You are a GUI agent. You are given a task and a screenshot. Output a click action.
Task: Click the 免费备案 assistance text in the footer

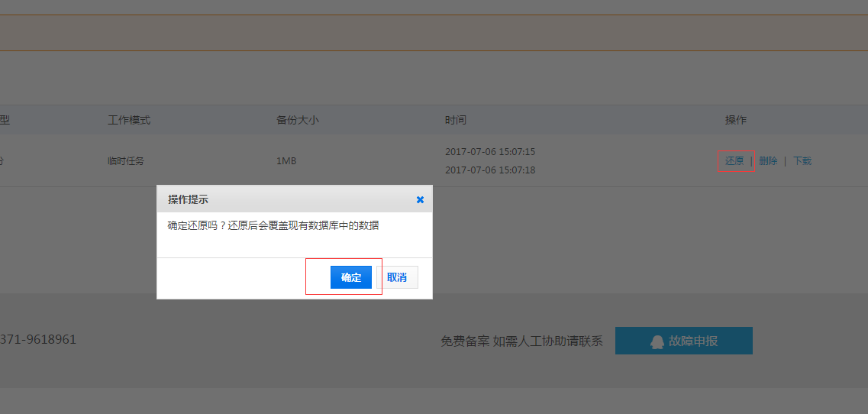[521, 341]
